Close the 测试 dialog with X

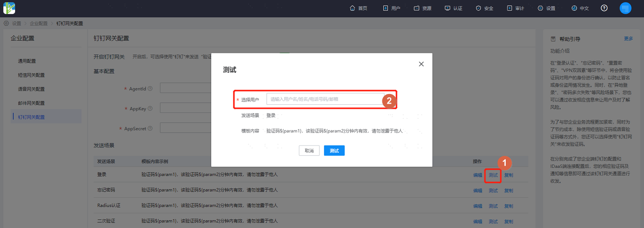point(421,64)
